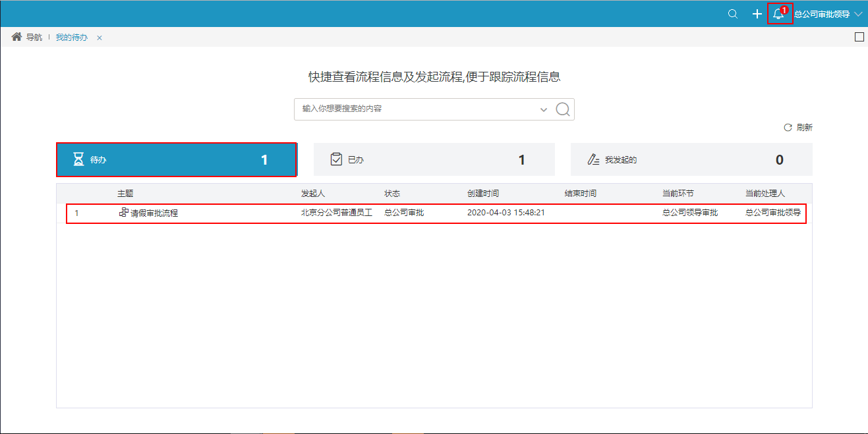Click the count 1 on 已办 card

click(522, 160)
